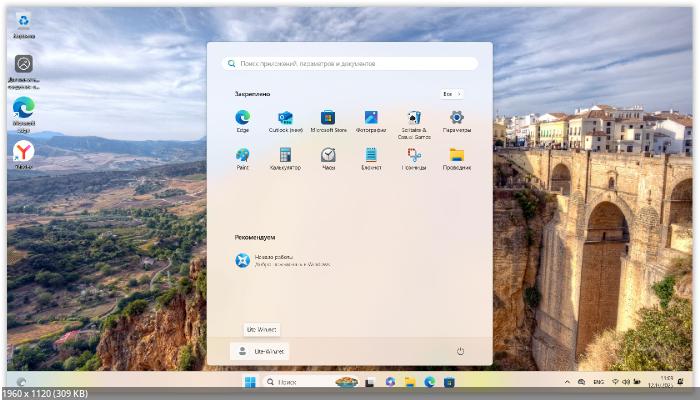Viewport: 700px width, 400px height.
Task: Open the Калькулятор (Calculator) app
Action: click(x=285, y=155)
